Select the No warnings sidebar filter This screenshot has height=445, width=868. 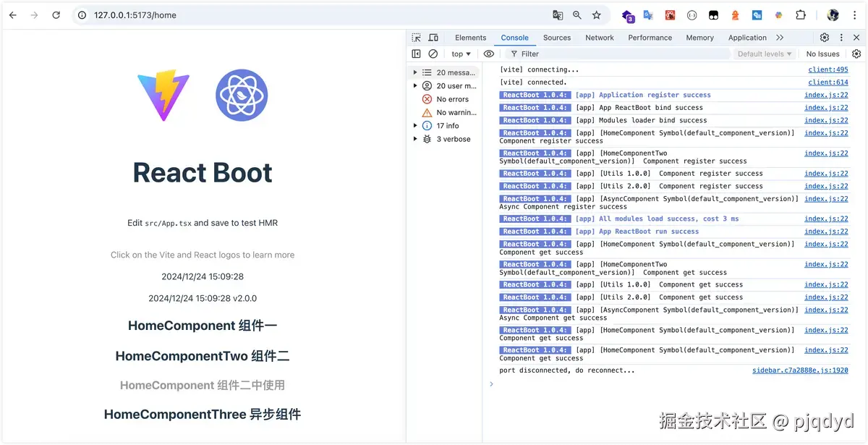pos(449,112)
